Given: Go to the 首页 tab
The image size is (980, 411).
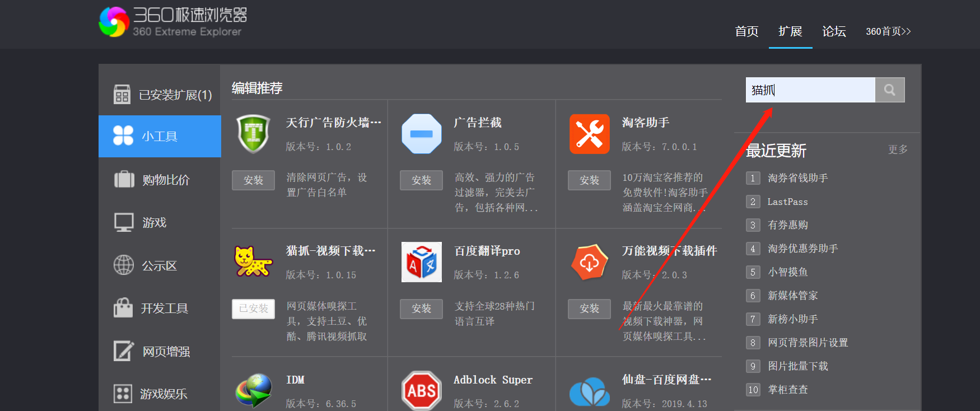Looking at the screenshot, I should [x=746, y=31].
